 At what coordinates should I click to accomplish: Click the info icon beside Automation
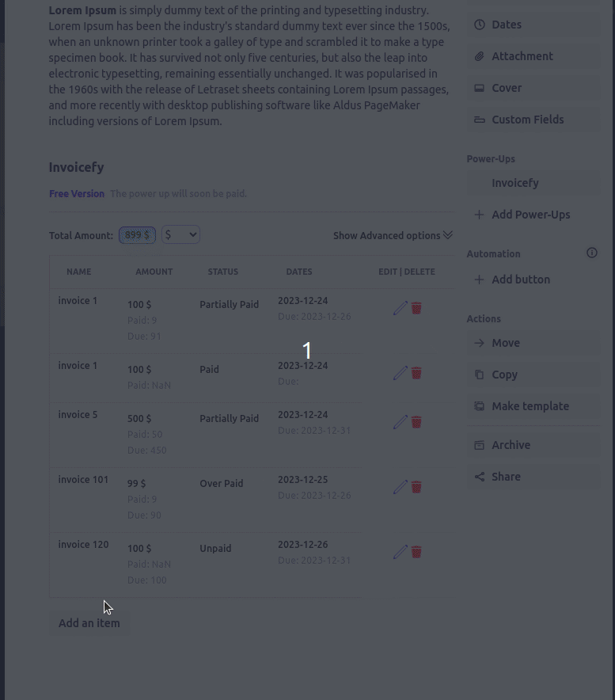(592, 253)
